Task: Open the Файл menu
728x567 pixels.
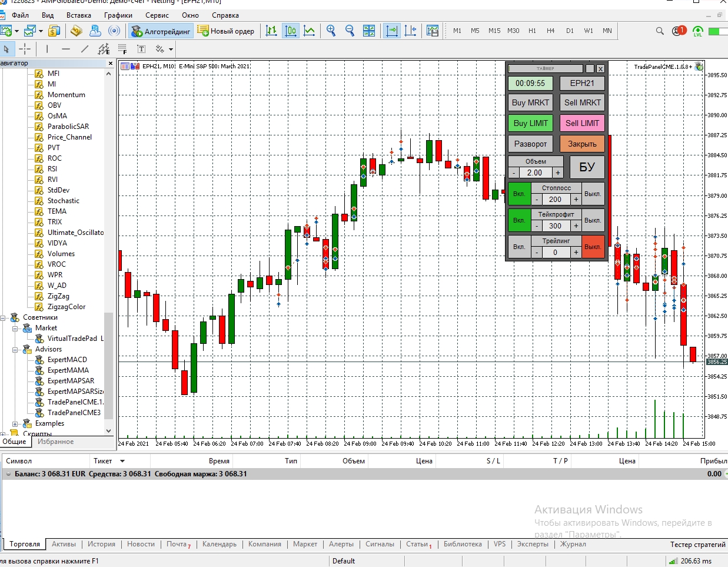Action: coord(20,15)
